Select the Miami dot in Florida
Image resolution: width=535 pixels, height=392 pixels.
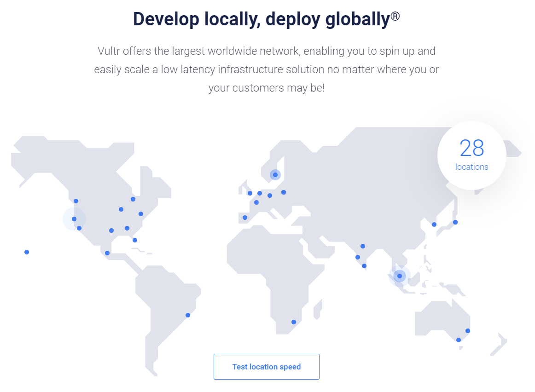tap(135, 240)
